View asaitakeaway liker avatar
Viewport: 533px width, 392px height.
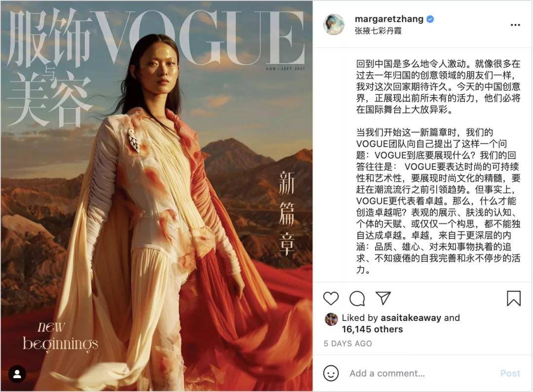(x=331, y=319)
